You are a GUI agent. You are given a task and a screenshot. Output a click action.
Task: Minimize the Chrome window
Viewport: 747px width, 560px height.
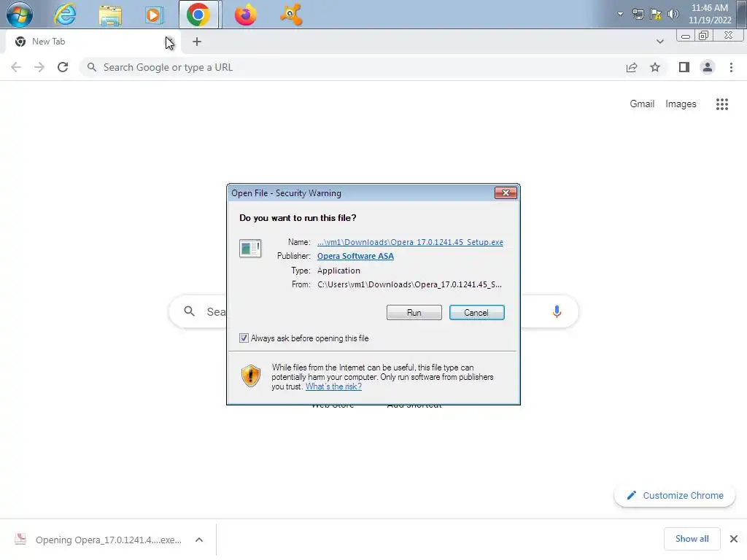coord(686,36)
